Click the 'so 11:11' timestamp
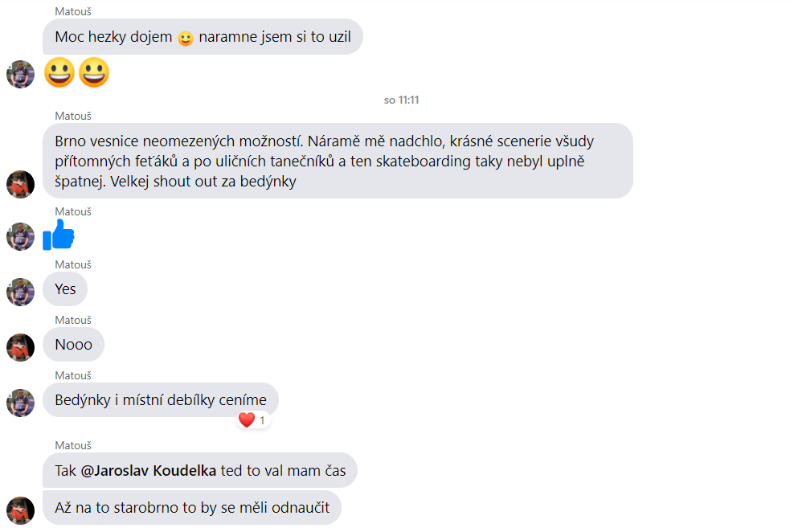The width and height of the screenshot is (794, 532). pyautogui.click(x=401, y=100)
